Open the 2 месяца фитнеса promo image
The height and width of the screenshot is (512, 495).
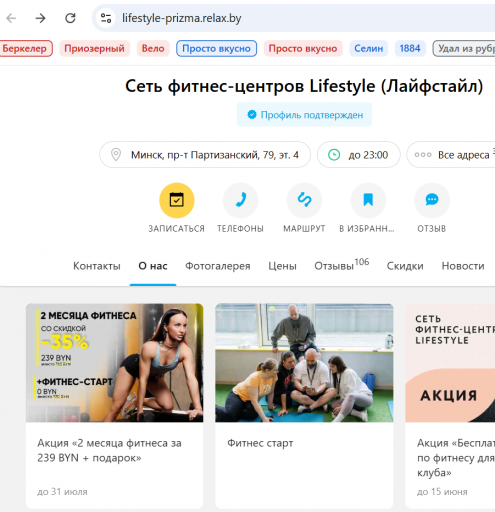pos(115,363)
